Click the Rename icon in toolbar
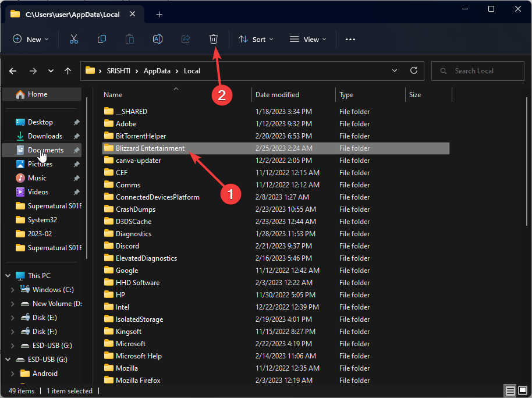Viewport: 532px width, 398px height. 157,40
